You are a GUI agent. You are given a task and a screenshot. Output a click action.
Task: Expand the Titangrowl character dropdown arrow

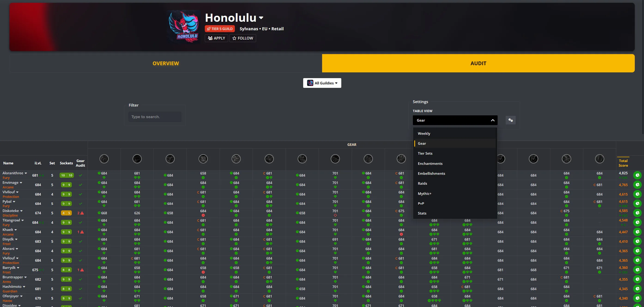[x=22, y=221]
